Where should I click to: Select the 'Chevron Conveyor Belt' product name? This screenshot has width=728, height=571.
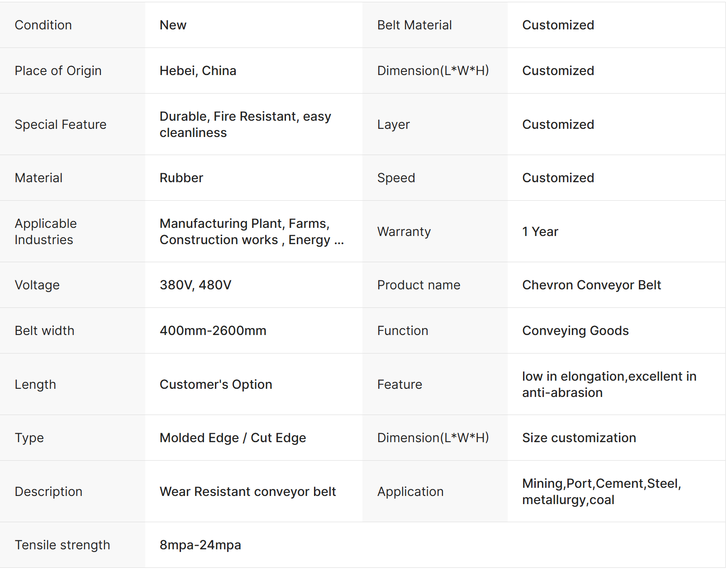pyautogui.click(x=591, y=285)
